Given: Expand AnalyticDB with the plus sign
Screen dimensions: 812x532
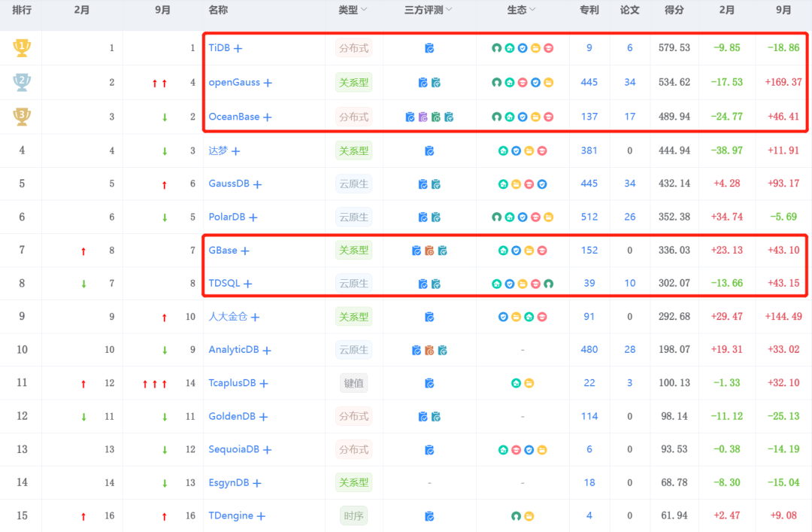Looking at the screenshot, I should tap(267, 351).
